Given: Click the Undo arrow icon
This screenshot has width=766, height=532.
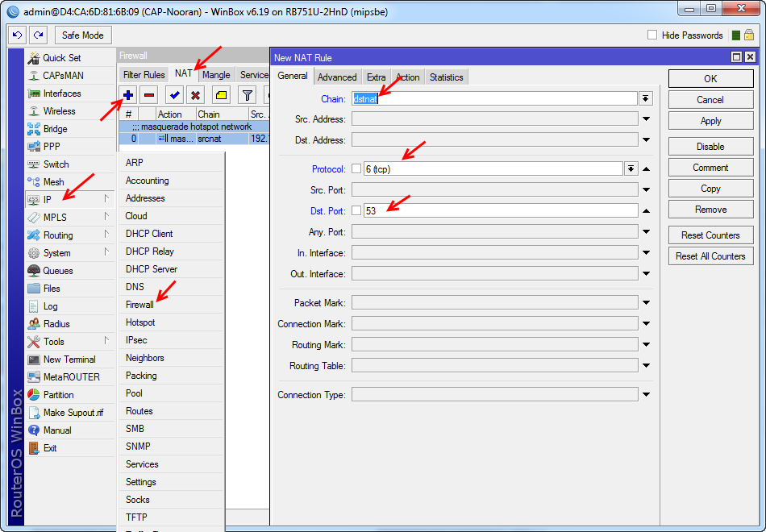Looking at the screenshot, I should point(18,35).
